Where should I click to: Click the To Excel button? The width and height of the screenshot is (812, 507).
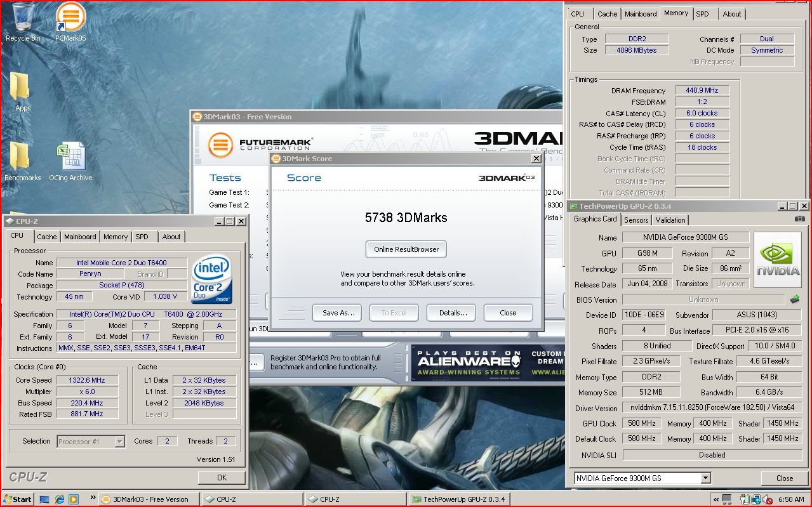(x=394, y=313)
